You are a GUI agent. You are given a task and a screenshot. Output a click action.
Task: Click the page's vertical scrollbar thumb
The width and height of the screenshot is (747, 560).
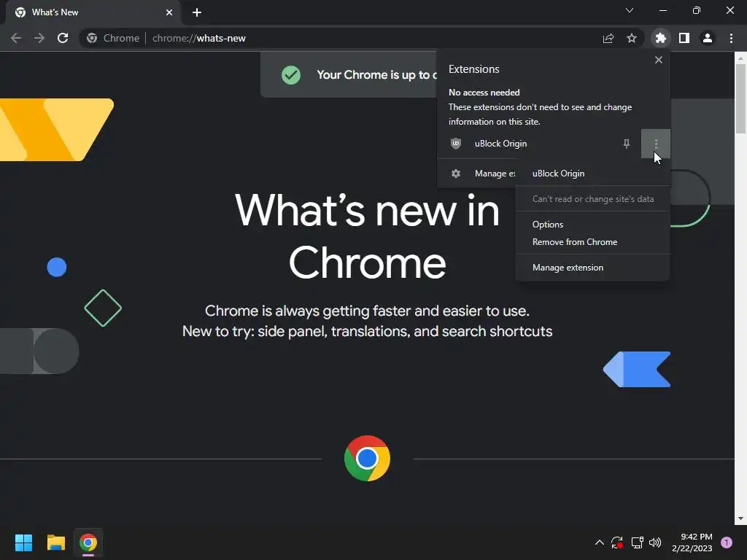coord(740,98)
